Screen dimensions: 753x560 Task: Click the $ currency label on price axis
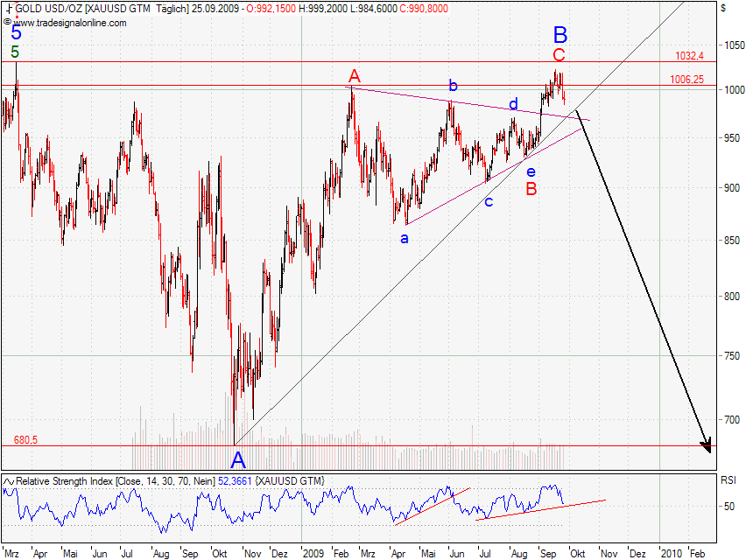[723, 8]
